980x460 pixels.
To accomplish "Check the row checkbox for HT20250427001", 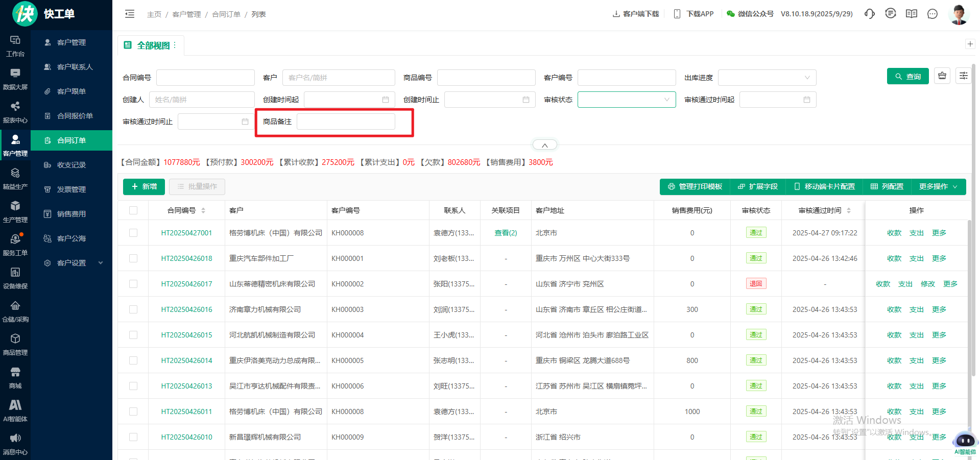I will tap(133, 233).
